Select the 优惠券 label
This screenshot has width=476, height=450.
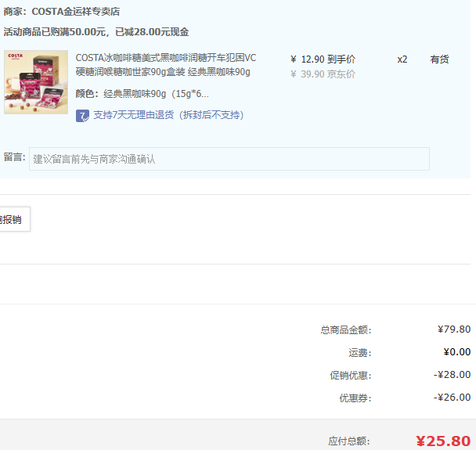pyautogui.click(x=355, y=398)
